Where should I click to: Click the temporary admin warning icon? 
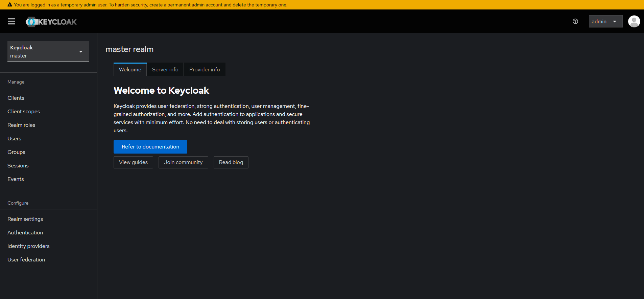coord(10,5)
